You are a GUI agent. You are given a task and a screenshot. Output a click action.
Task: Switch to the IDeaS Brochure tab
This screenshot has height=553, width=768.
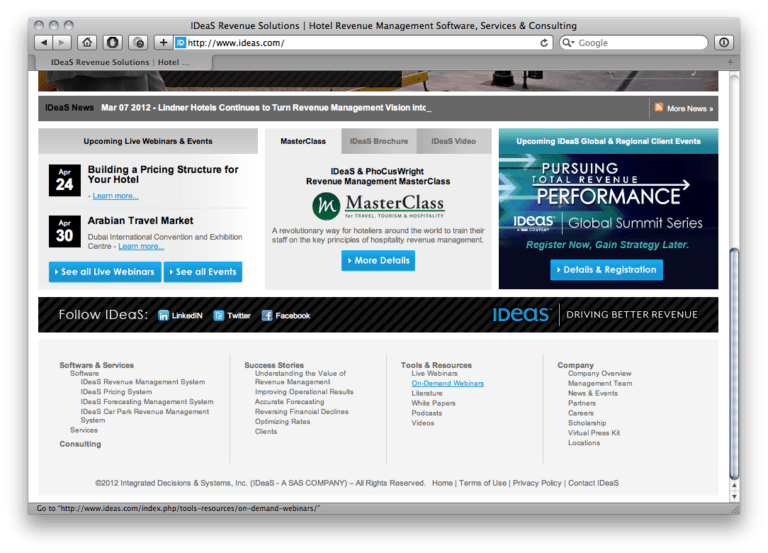pyautogui.click(x=379, y=141)
